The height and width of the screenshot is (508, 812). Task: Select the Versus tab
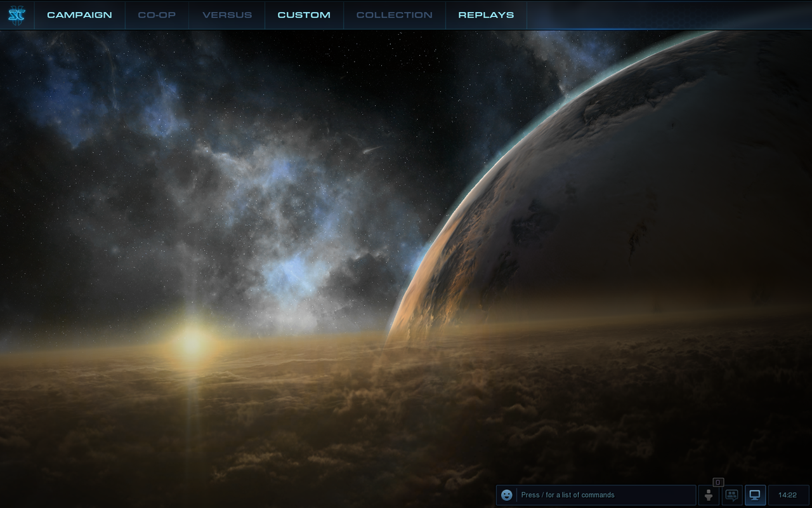point(227,15)
